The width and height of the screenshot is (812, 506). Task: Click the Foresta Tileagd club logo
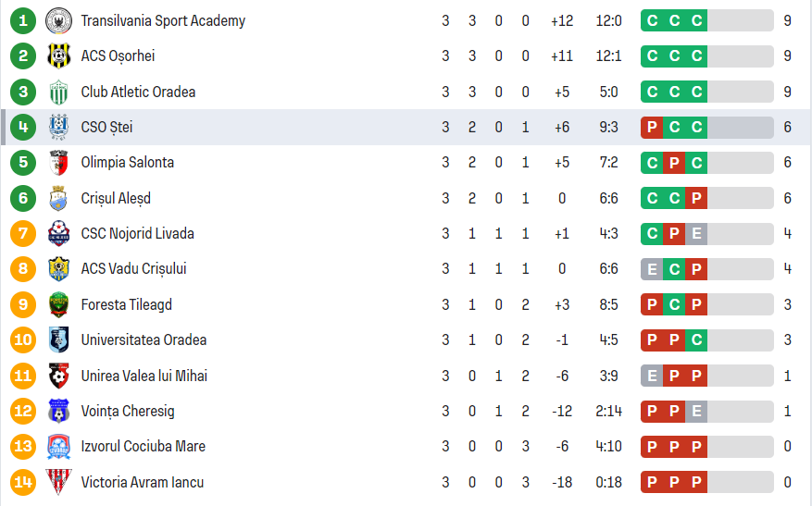click(59, 304)
